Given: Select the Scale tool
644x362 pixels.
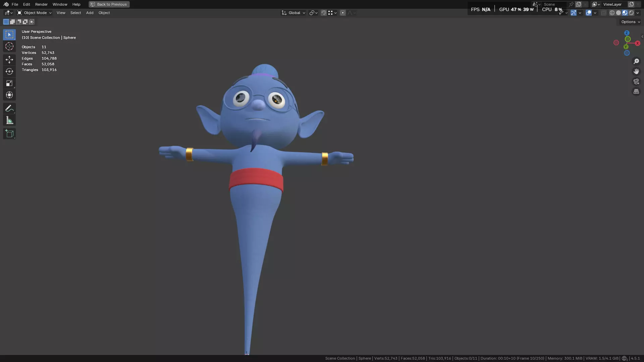Looking at the screenshot, I should [9, 83].
